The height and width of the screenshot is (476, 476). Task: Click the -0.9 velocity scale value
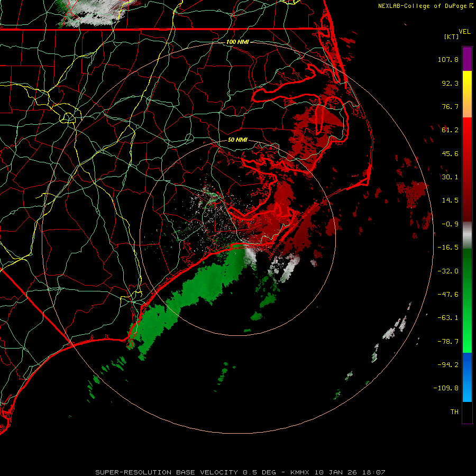click(450, 224)
